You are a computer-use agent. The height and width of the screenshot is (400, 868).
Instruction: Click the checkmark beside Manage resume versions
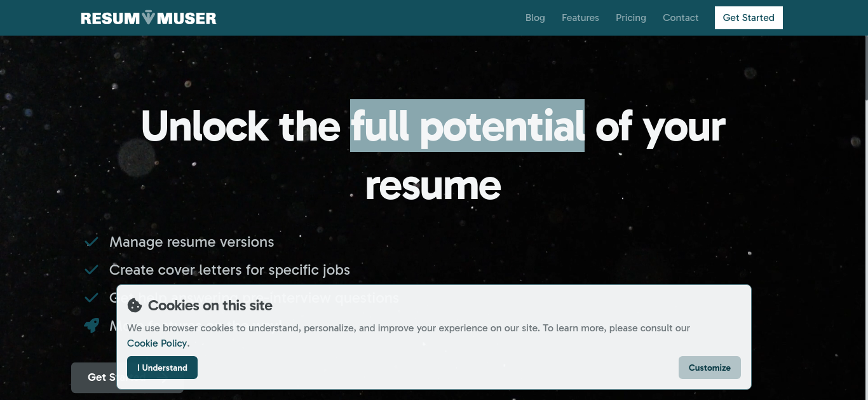click(92, 242)
